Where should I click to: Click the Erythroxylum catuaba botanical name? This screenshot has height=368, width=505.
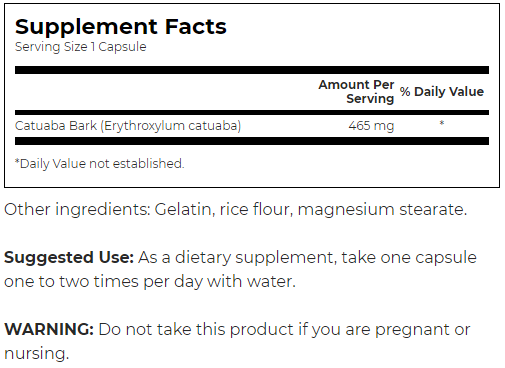[x=171, y=126]
